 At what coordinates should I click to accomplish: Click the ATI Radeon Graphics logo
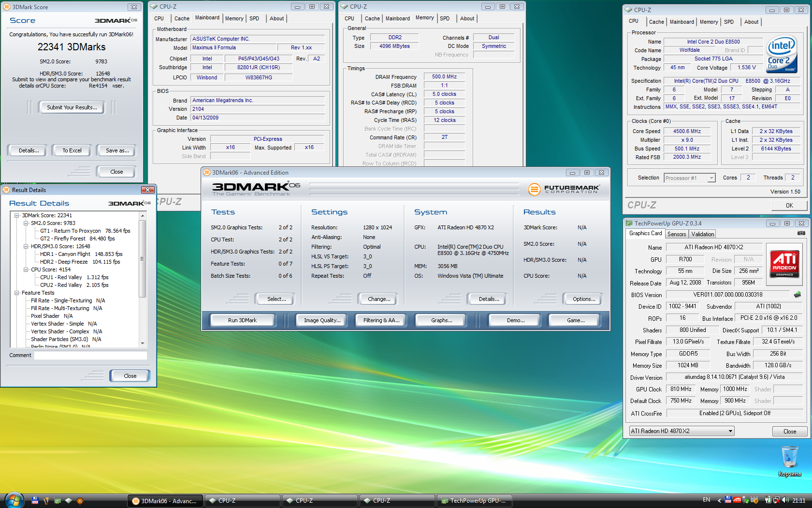(784, 264)
